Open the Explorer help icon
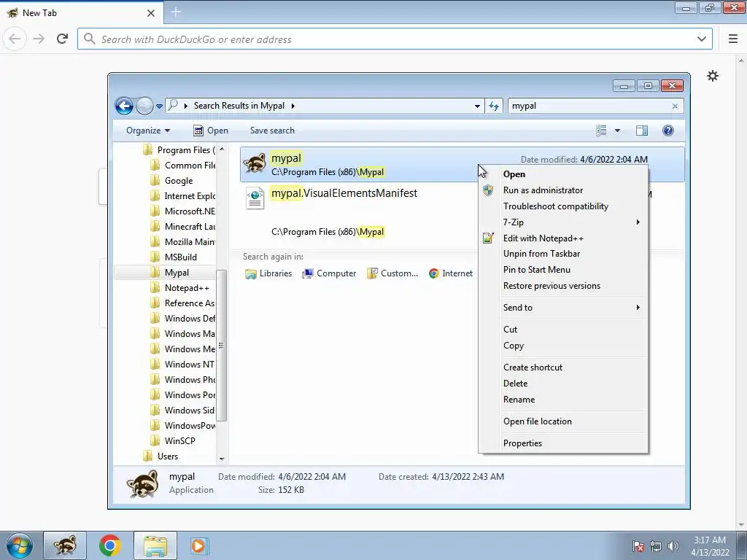The width and height of the screenshot is (747, 560). (668, 131)
